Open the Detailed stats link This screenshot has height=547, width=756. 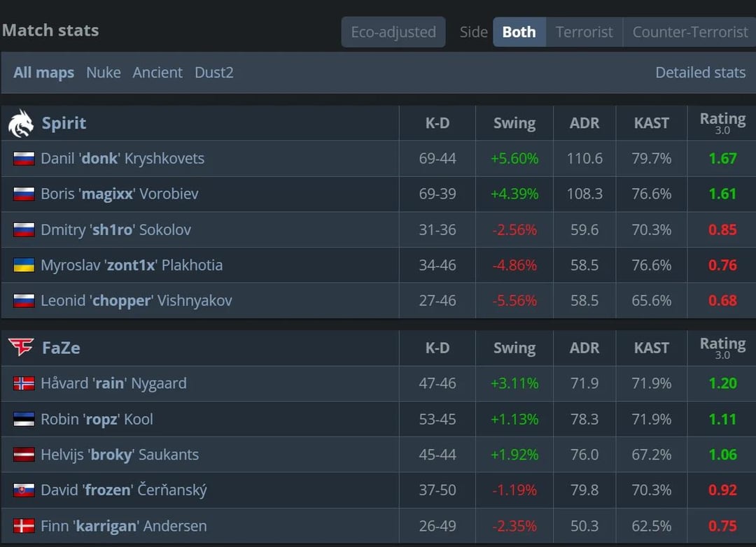click(700, 73)
